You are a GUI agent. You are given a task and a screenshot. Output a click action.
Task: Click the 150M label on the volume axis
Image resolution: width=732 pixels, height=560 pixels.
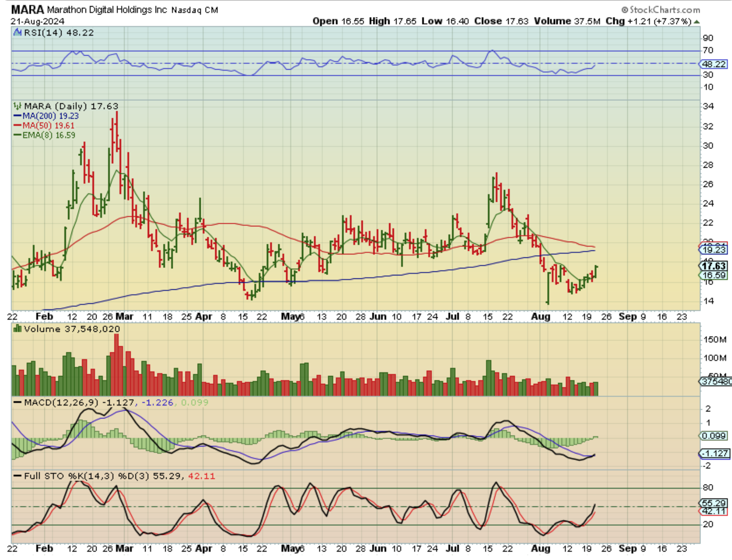click(x=714, y=340)
